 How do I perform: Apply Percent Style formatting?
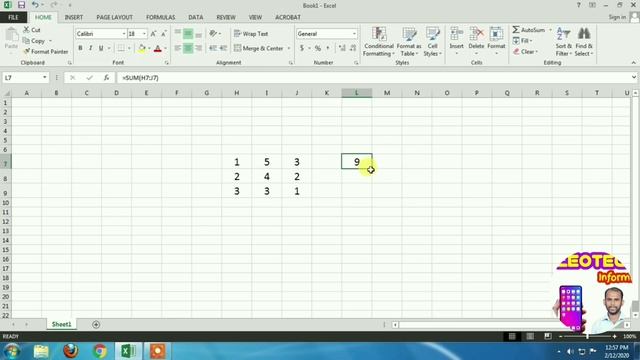(318, 48)
